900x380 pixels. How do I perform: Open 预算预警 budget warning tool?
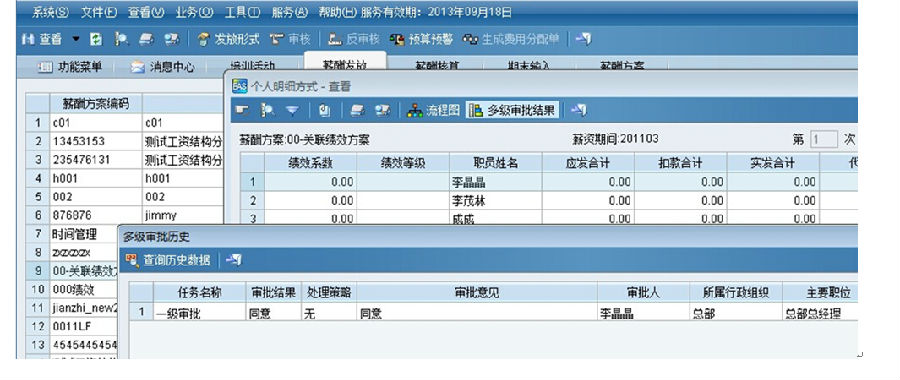[x=421, y=39]
